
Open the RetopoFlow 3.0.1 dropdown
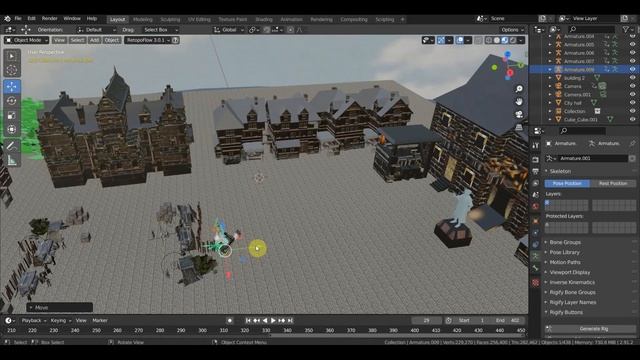pos(147,40)
